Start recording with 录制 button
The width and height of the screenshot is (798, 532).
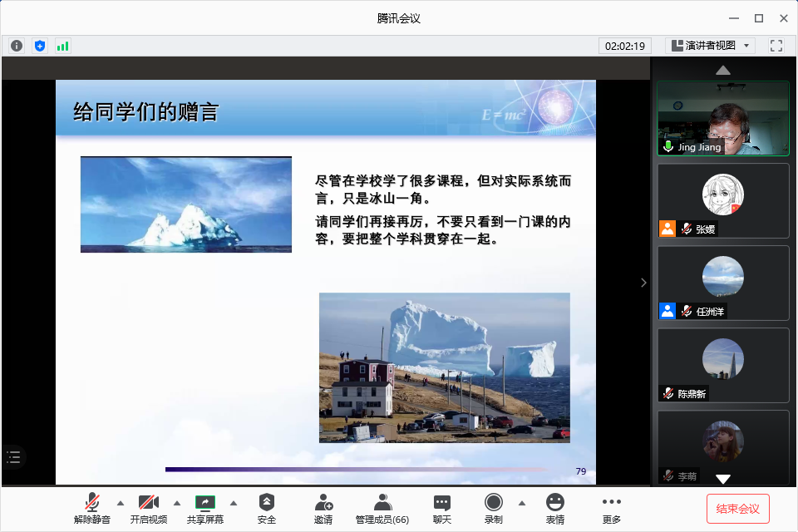[494, 508]
